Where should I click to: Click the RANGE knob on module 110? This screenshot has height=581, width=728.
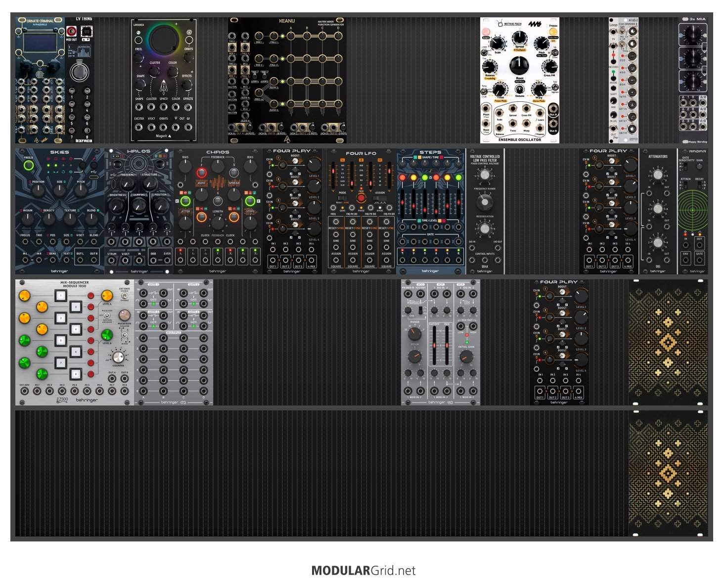point(414,334)
